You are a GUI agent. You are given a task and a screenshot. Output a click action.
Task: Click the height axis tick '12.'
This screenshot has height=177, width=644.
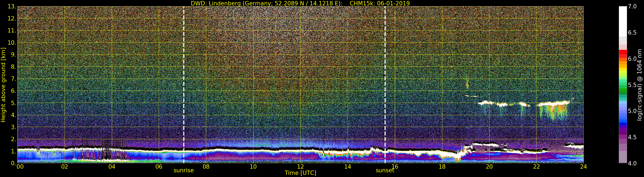12,18
